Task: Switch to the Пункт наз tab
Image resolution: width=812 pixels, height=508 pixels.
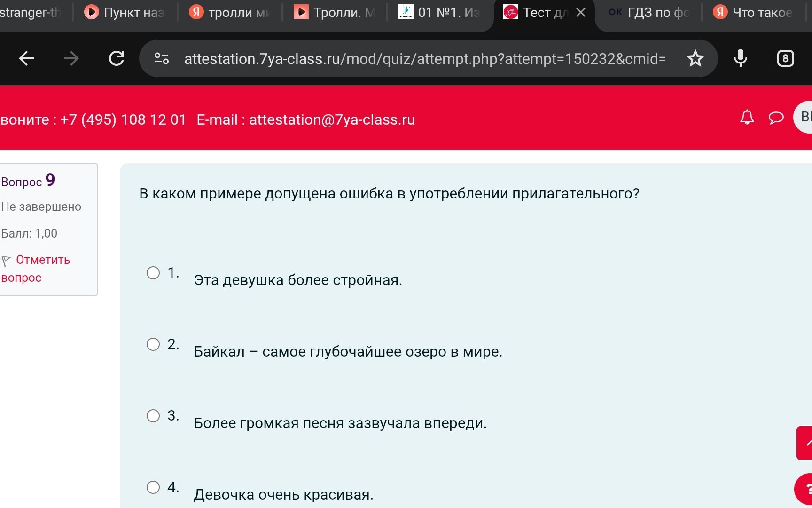Action: (x=125, y=12)
